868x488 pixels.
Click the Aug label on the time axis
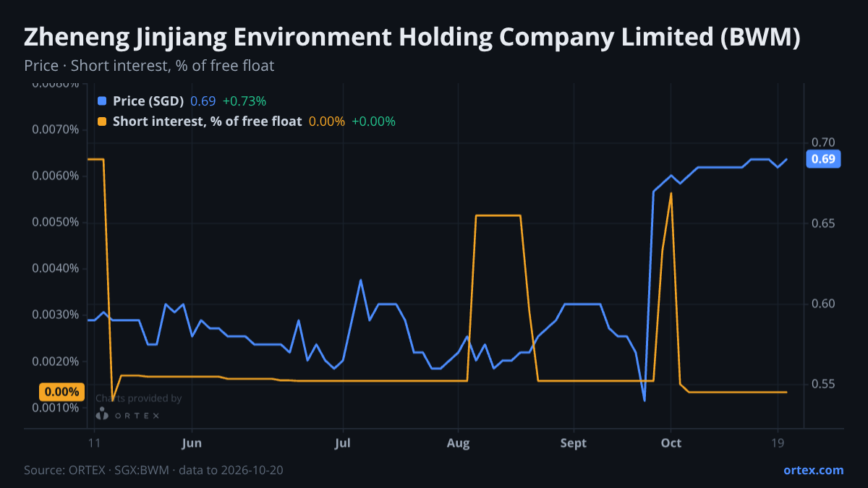tap(459, 442)
